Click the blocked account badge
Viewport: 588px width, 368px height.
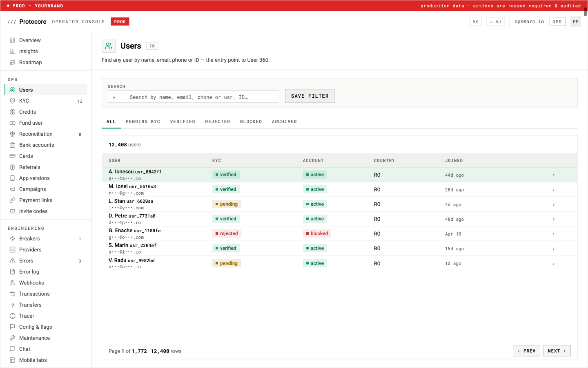click(317, 233)
